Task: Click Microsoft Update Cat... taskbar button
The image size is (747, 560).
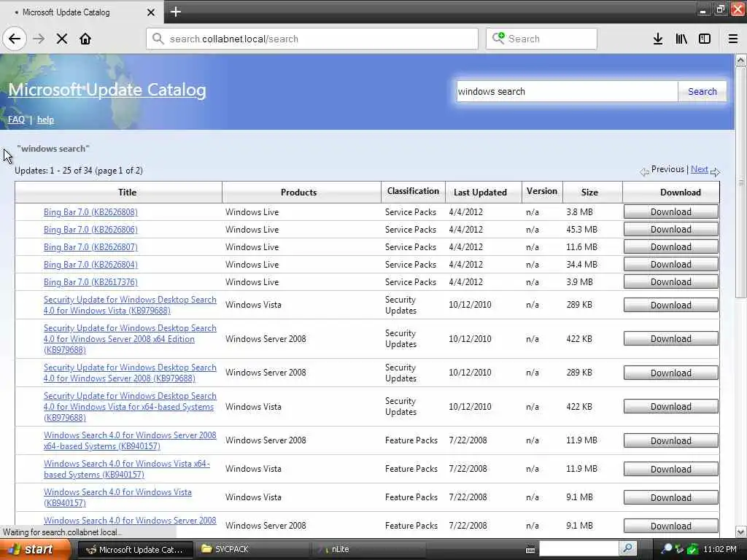Action: pos(135,550)
